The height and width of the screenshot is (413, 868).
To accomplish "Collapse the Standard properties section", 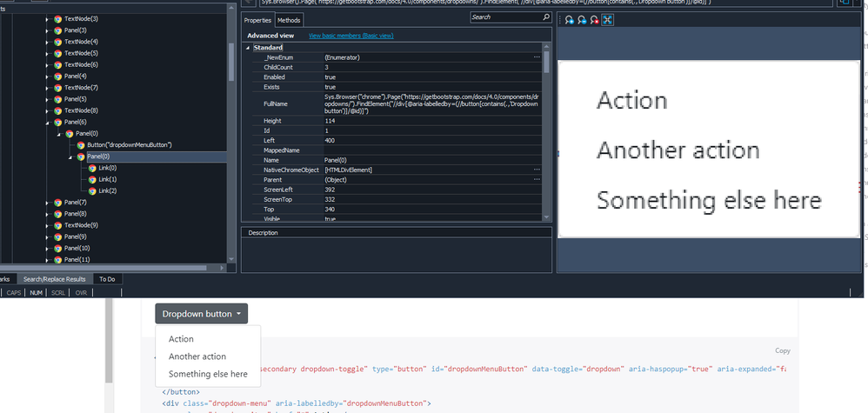I will pyautogui.click(x=248, y=47).
